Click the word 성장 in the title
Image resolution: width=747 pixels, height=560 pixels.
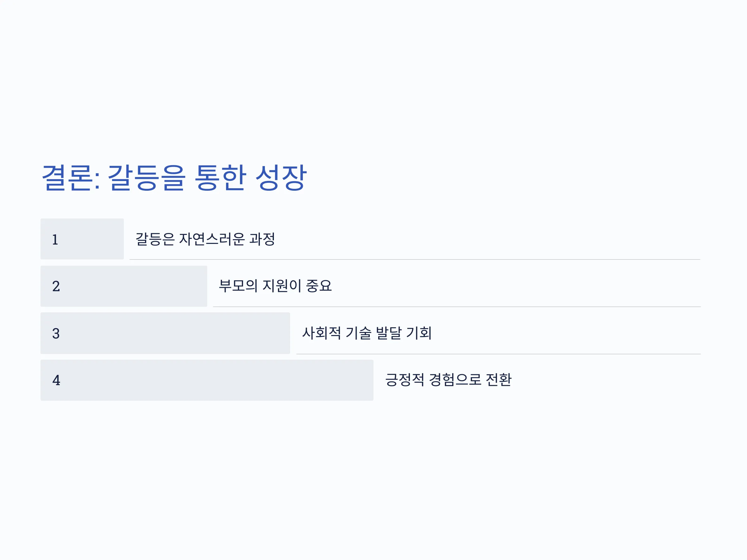[x=281, y=178]
